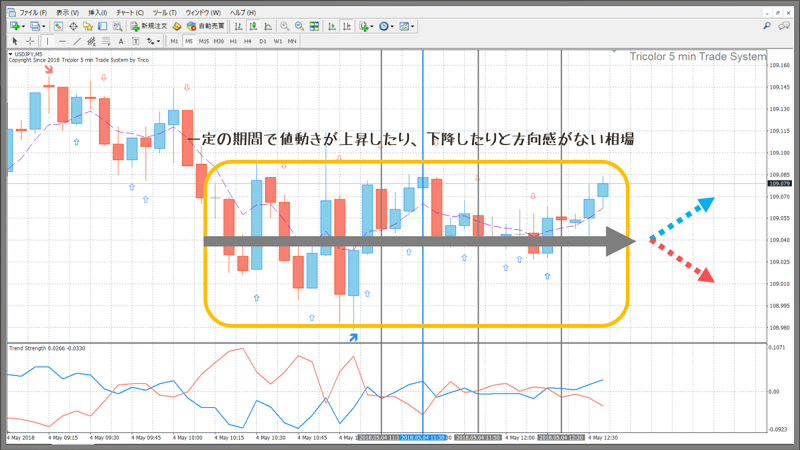Click the triangle beside USDJPY,M5
Viewport: 800px width, 450px height.
point(10,54)
